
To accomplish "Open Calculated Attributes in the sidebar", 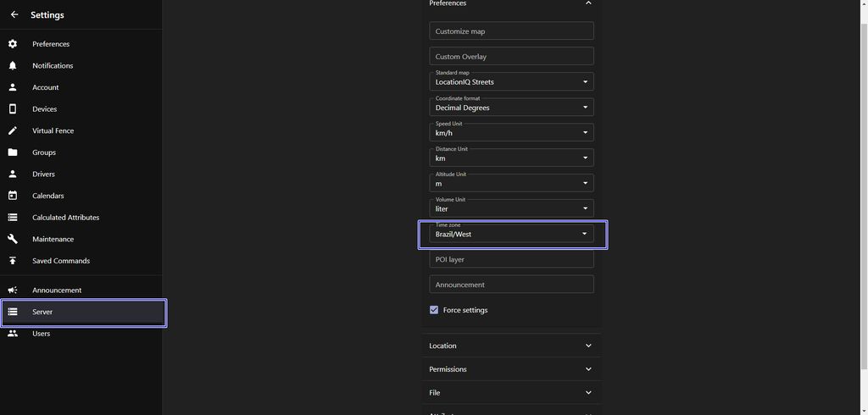I will coord(65,218).
